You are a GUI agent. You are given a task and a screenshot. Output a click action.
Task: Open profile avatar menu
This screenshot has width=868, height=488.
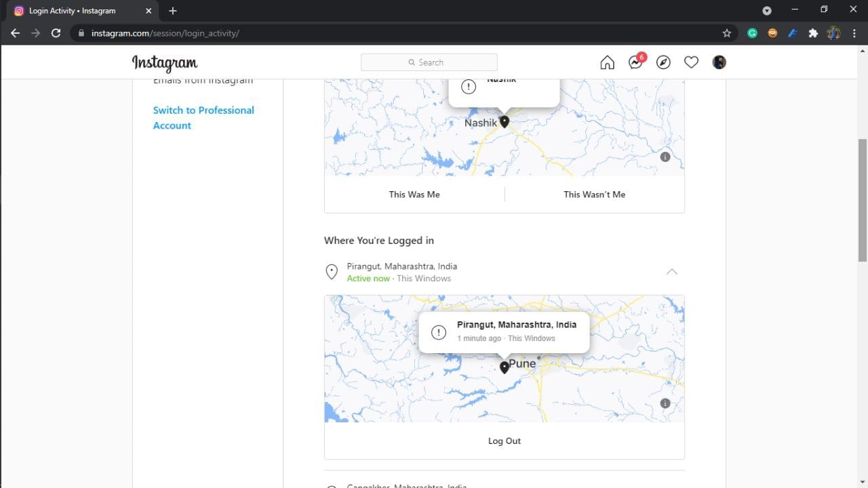(x=719, y=62)
